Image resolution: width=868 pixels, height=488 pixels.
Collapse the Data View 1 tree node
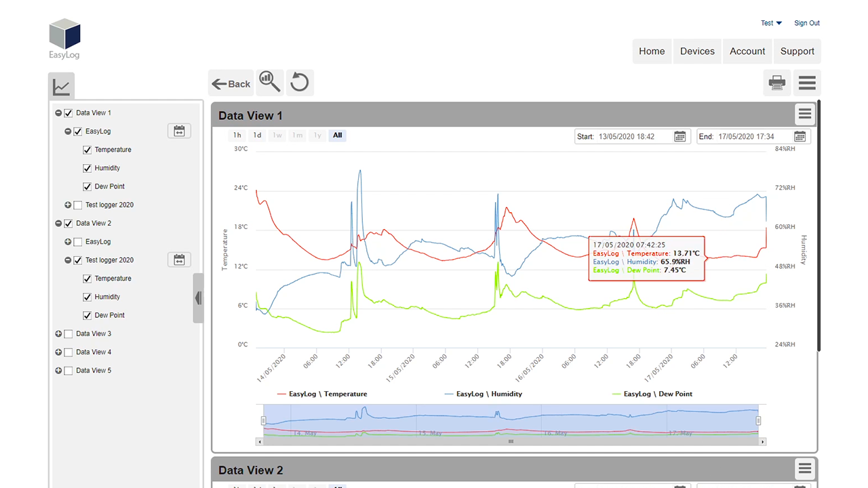[58, 113]
